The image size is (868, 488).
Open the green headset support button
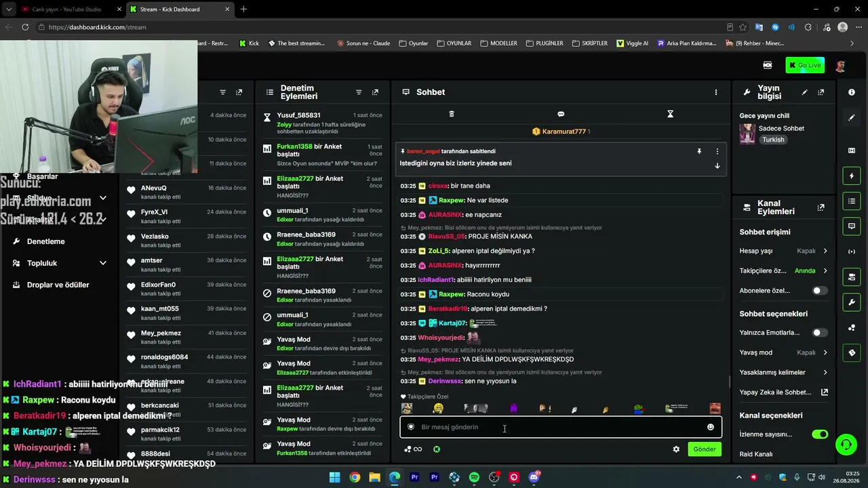pyautogui.click(x=846, y=445)
